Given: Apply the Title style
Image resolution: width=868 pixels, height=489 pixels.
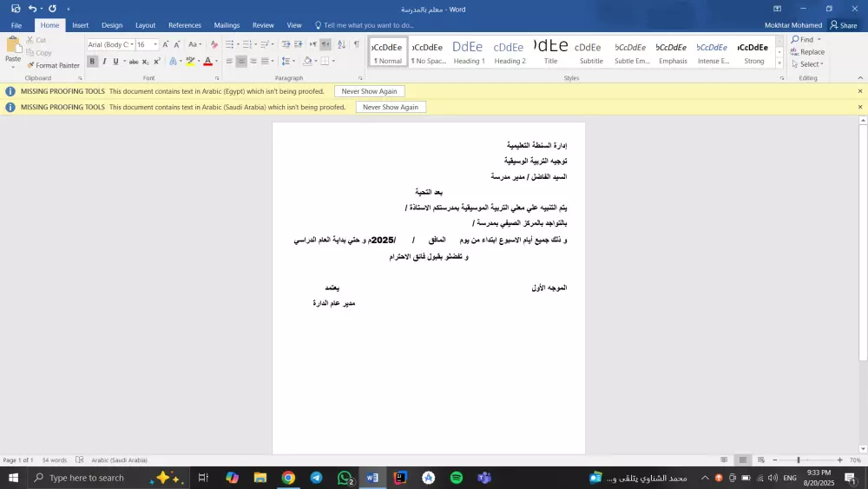Looking at the screenshot, I should click(x=551, y=52).
